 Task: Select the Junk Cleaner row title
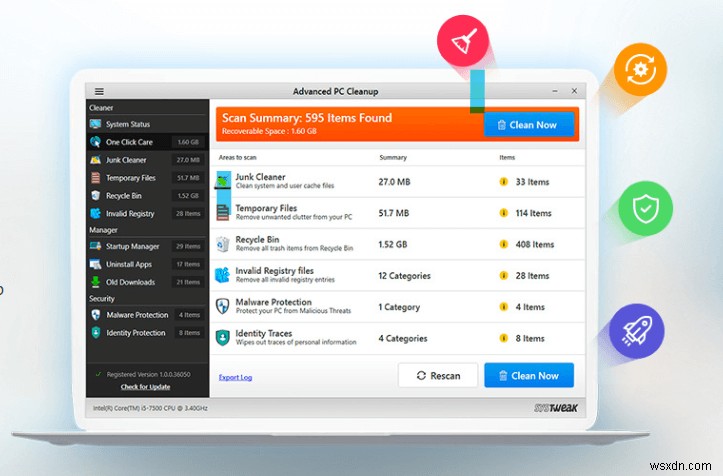260,177
